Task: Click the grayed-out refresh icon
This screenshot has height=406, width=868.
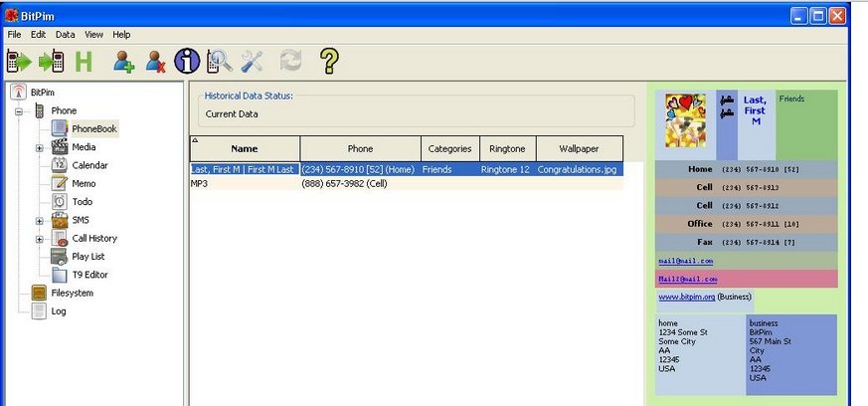Action: [x=290, y=61]
